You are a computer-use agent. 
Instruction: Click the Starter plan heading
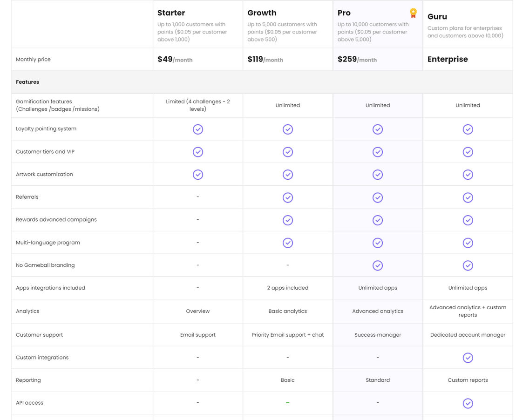171,13
